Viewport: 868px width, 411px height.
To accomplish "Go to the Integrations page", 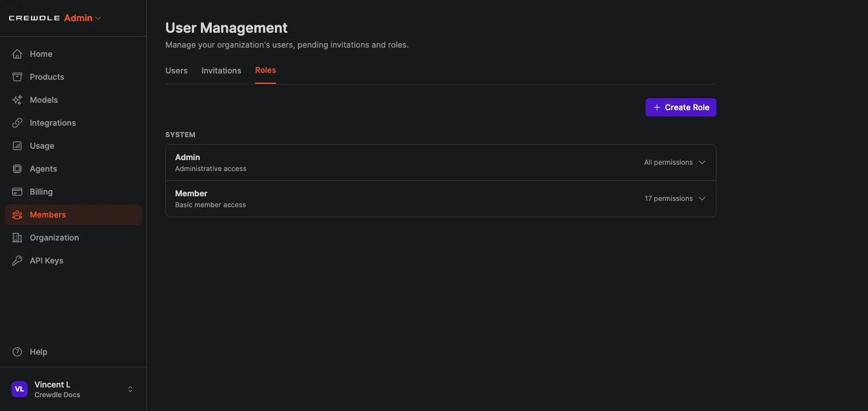I will 73,123.
